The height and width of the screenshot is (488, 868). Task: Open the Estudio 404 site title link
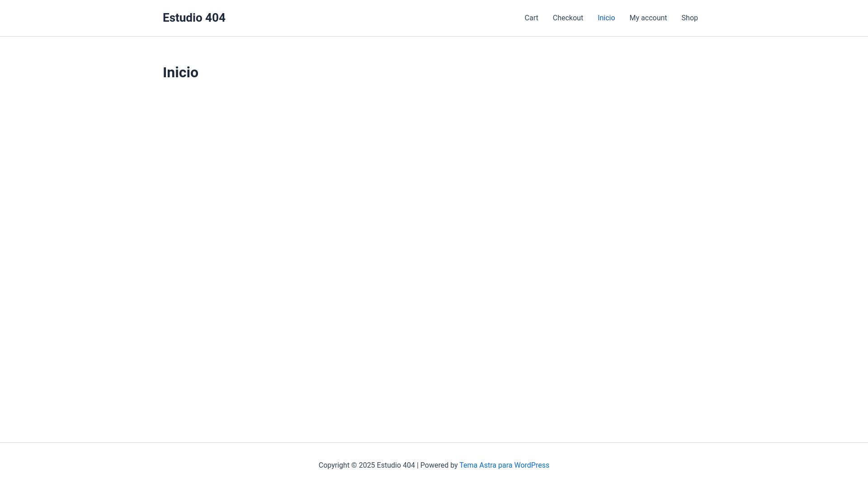pos(194,18)
